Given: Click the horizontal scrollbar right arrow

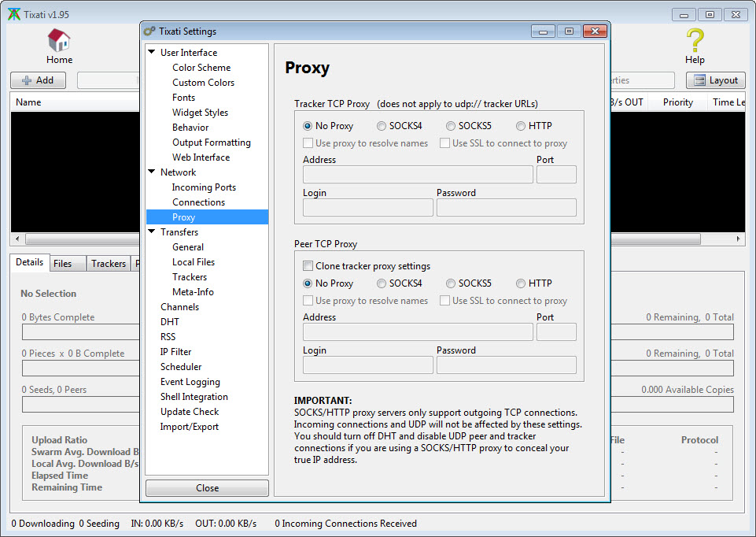Looking at the screenshot, I should click(x=738, y=239).
